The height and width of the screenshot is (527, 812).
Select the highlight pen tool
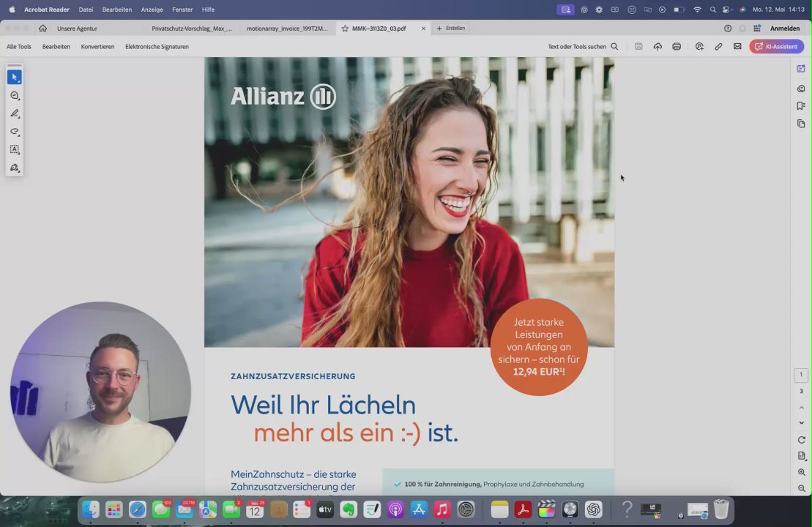[x=15, y=113]
